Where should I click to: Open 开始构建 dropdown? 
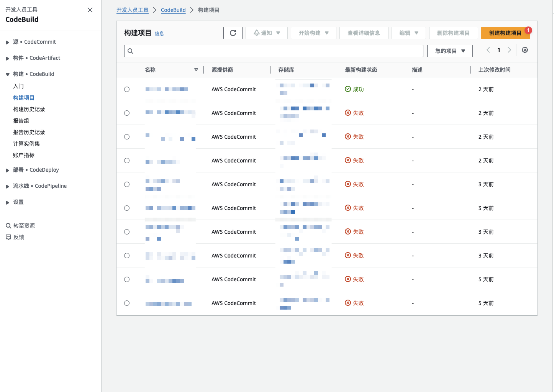pos(313,33)
